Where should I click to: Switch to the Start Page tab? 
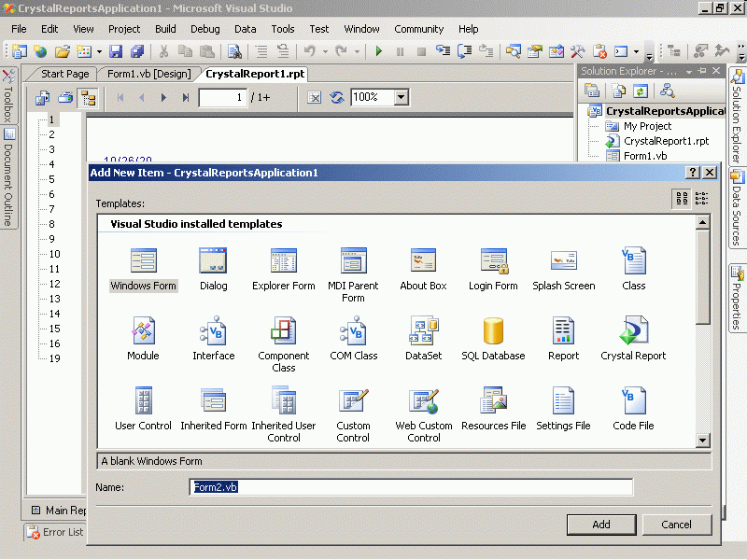point(64,74)
